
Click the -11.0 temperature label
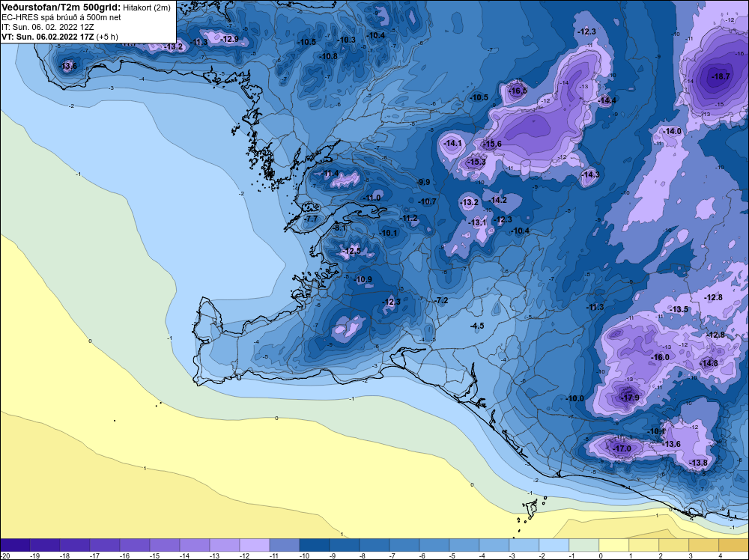[372, 198]
